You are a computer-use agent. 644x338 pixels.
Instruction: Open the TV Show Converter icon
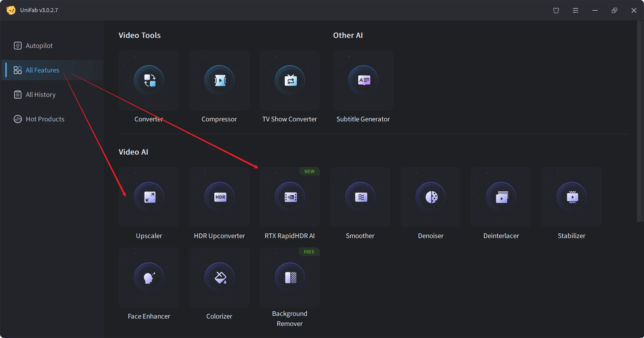coord(290,80)
